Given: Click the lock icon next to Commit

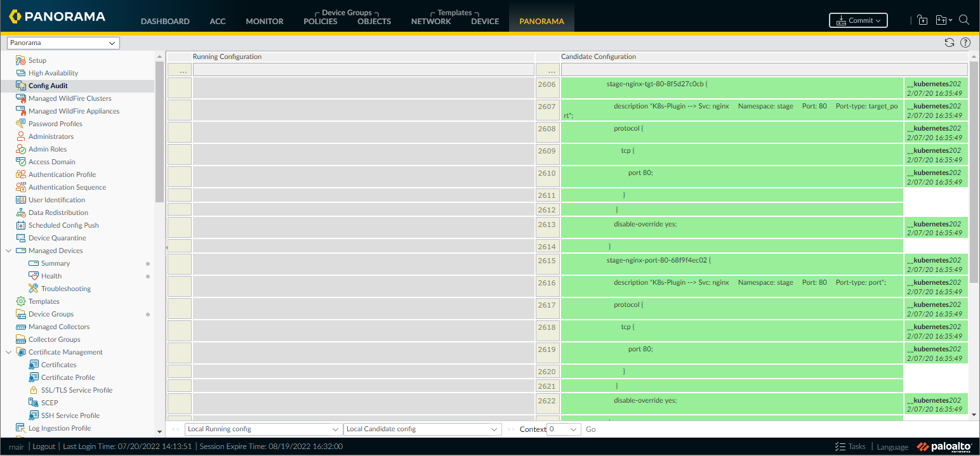Looking at the screenshot, I should point(922,20).
